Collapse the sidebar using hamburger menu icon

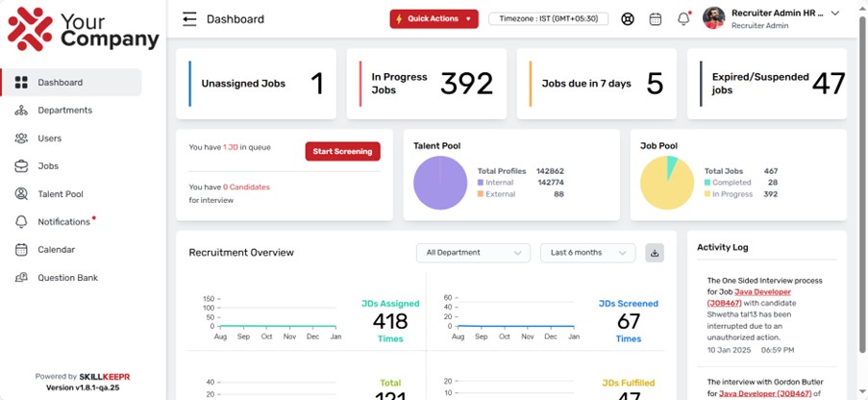(189, 19)
